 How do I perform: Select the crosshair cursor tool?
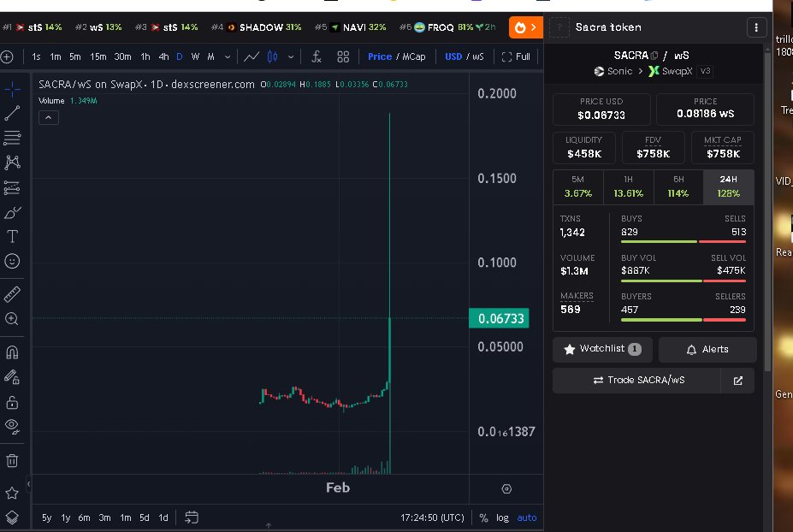(12, 89)
